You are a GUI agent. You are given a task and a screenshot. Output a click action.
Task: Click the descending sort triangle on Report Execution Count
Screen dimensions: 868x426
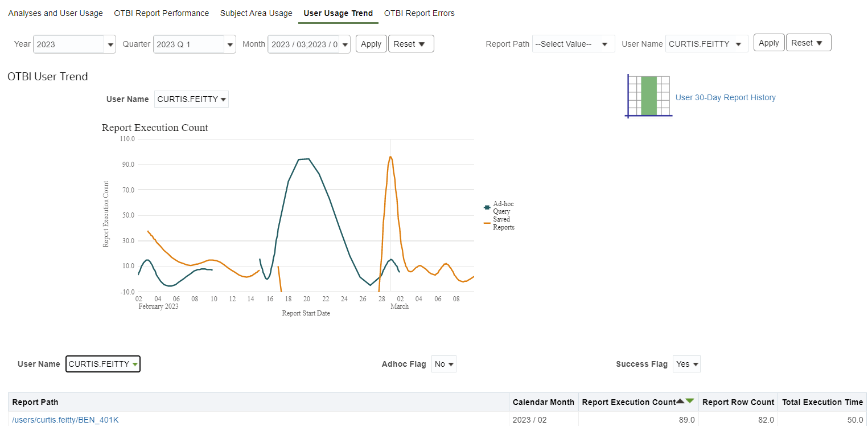coord(690,401)
